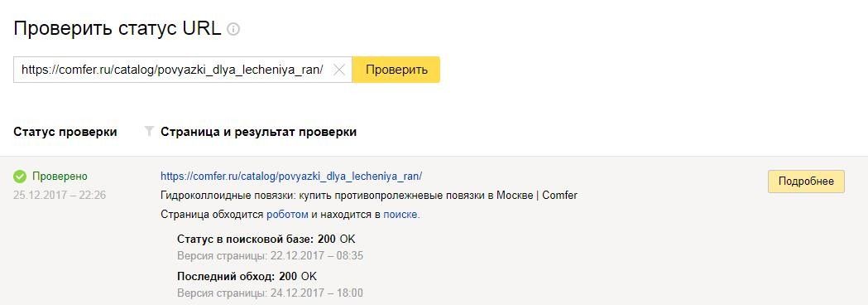Focus the URL input field

pyautogui.click(x=173, y=70)
